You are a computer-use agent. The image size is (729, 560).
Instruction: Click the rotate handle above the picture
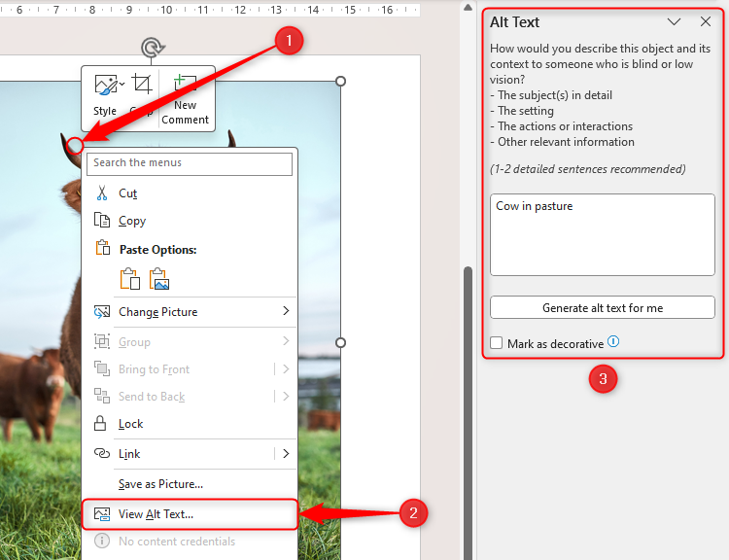[151, 48]
